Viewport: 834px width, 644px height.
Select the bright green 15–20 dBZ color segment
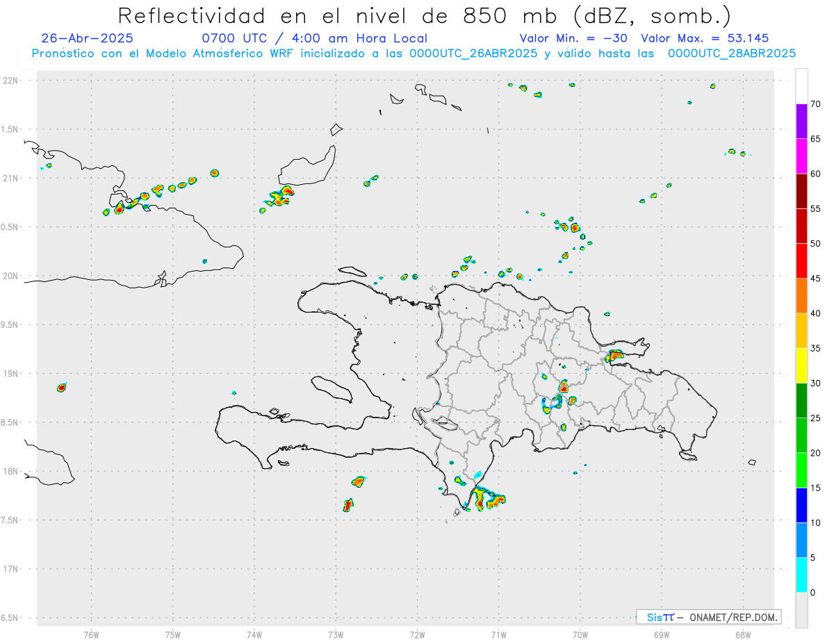pos(801,470)
